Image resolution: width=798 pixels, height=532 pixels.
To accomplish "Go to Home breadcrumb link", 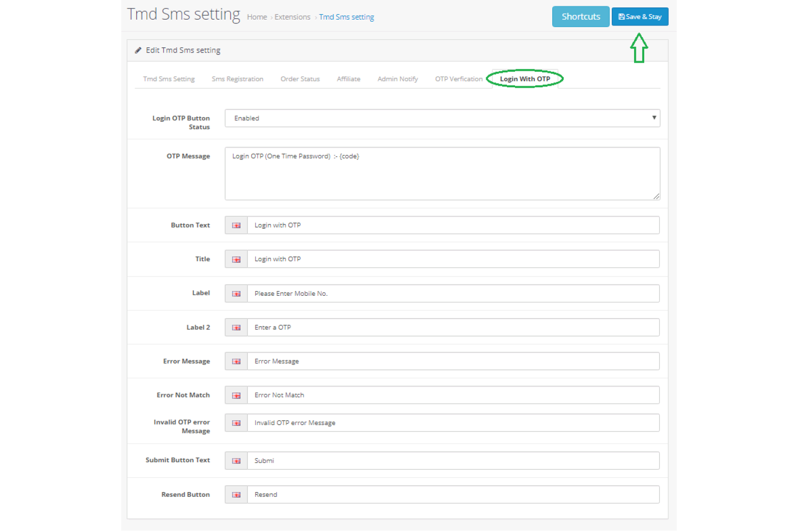I will click(x=257, y=17).
